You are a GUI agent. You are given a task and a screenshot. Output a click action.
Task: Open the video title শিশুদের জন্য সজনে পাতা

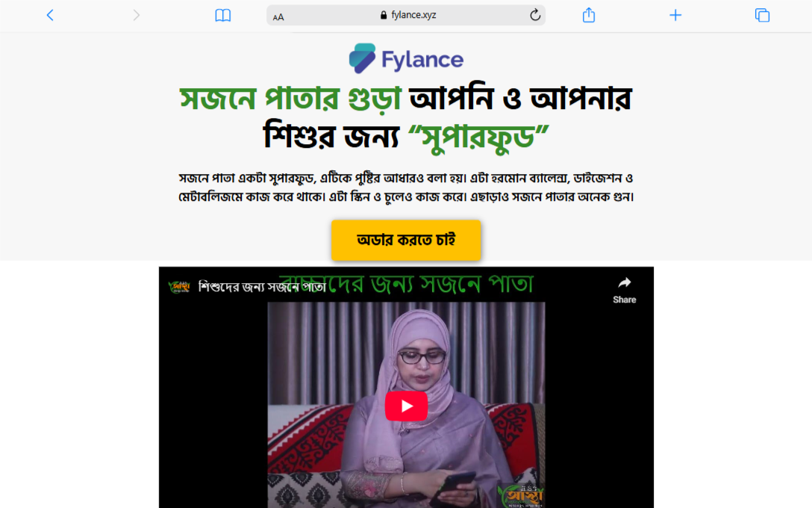(x=262, y=287)
